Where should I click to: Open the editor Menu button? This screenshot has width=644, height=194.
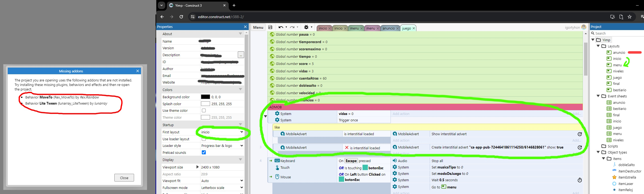pos(258,27)
